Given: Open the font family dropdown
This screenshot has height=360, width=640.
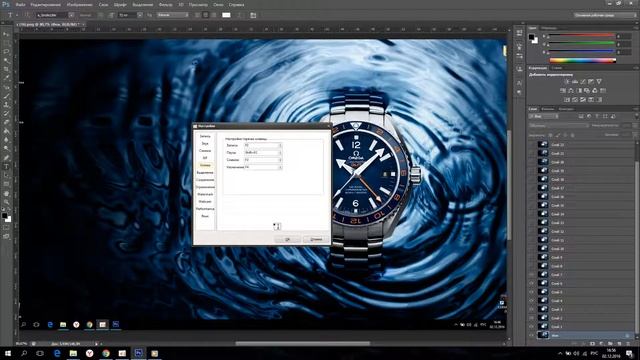Looking at the screenshot, I should (x=71, y=15).
